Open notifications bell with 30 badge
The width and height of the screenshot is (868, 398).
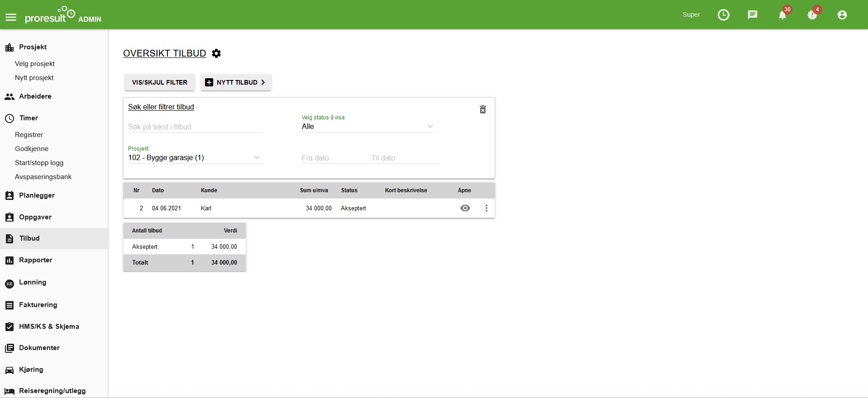782,15
